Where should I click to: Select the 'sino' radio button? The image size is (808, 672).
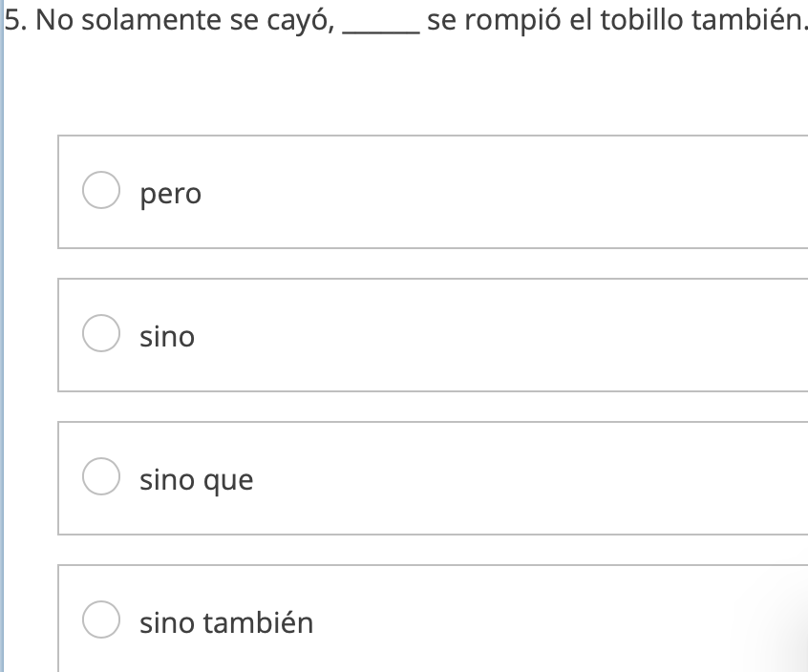tap(100, 334)
